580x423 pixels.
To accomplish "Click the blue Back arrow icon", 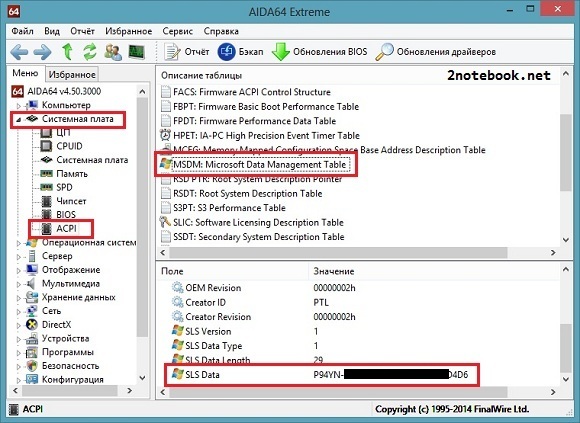I will [19, 52].
